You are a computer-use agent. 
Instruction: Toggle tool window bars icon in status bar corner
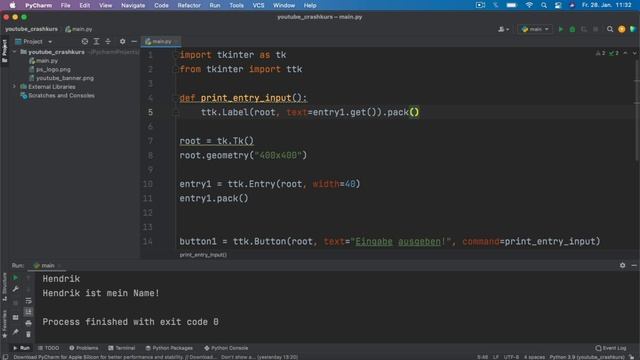pyautogui.click(x=5, y=357)
